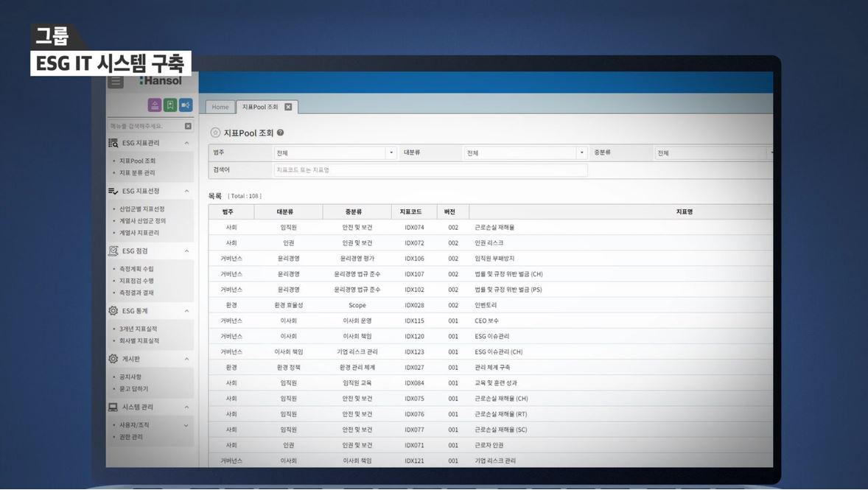Open the hamburger menu beside Hansol logo

coord(115,82)
